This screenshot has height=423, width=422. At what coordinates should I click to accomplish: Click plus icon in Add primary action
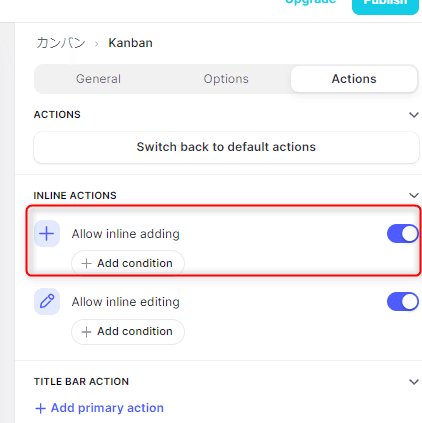pos(40,408)
